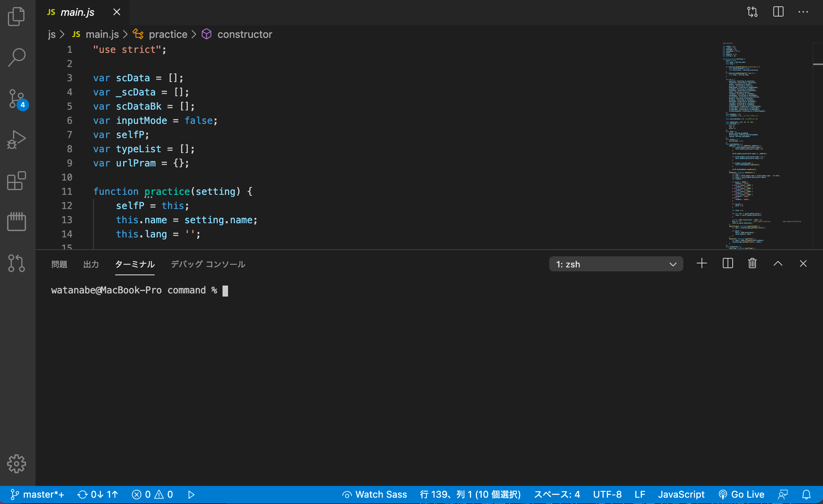Open Source Control view with 4 changes
The width and height of the screenshot is (823, 504).
coord(17,99)
